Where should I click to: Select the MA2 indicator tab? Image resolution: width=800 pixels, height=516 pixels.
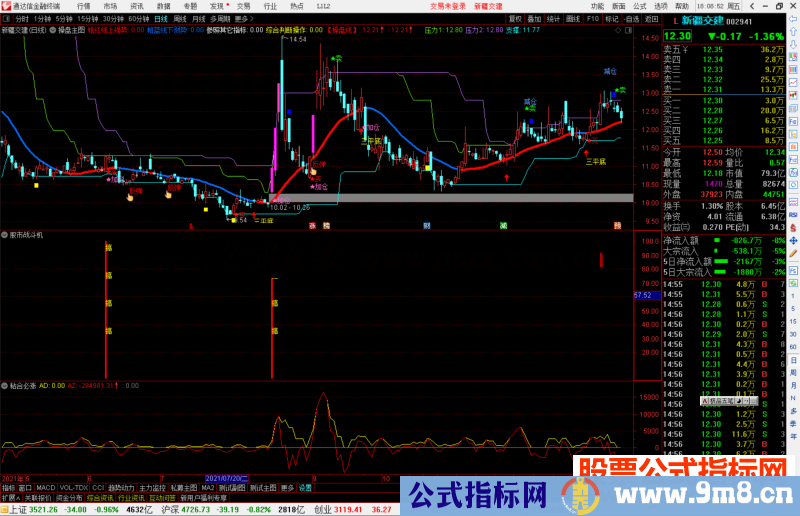click(208, 488)
